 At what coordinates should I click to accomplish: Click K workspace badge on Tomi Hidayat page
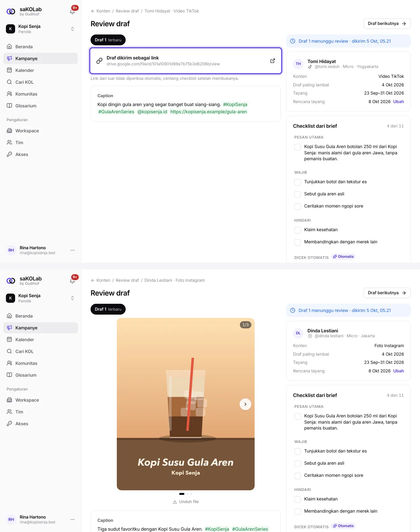point(10,29)
